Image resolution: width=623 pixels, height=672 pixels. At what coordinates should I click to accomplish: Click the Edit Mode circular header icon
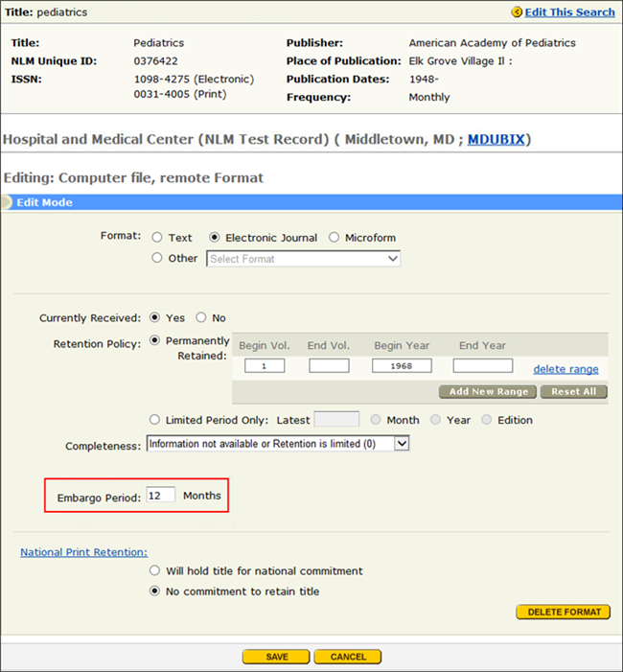[6, 202]
